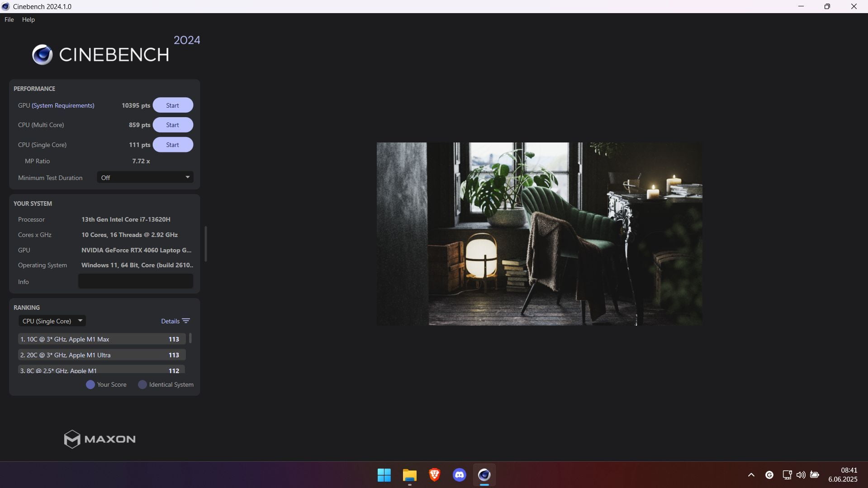Screen dimensions: 868x488
Task: Click the GPU score 10395 pts
Action: point(136,105)
